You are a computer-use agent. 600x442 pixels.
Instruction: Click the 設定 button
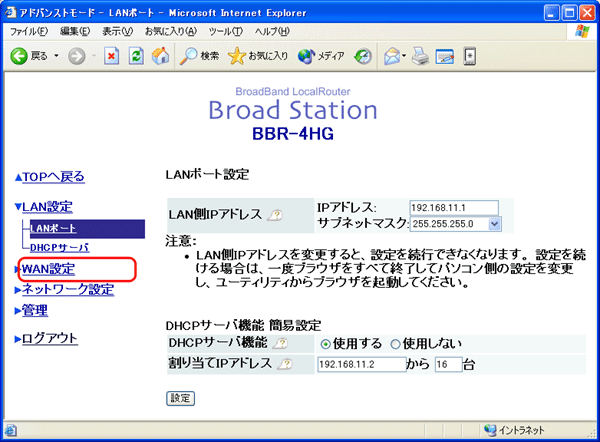[180, 398]
